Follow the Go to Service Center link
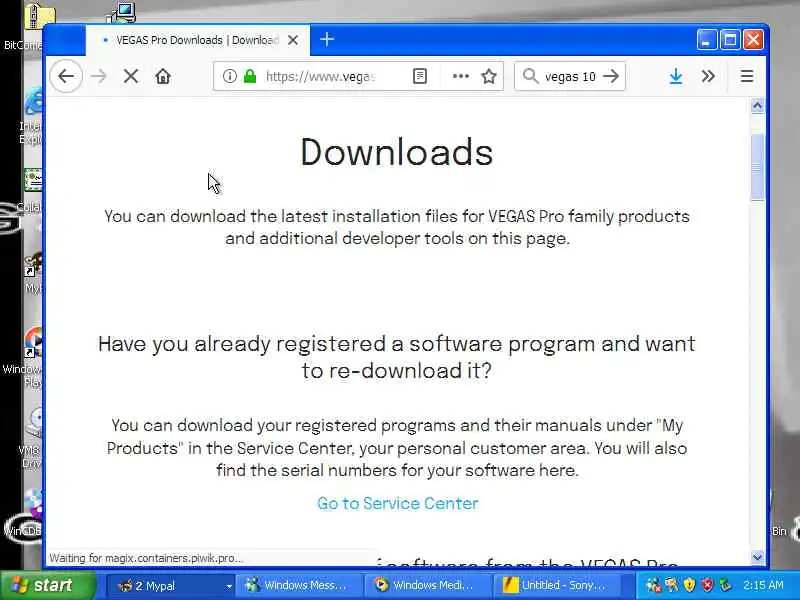This screenshot has height=600, width=800. coord(398,504)
